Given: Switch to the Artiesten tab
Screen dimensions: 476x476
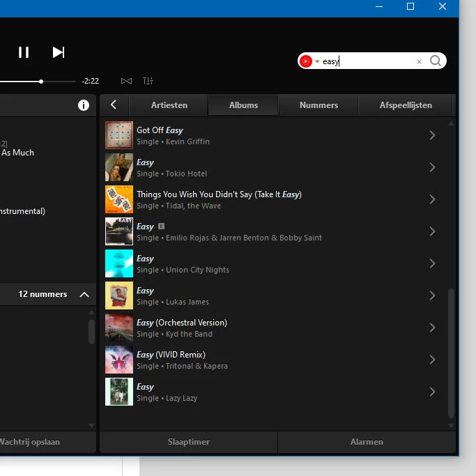Looking at the screenshot, I should 169,105.
